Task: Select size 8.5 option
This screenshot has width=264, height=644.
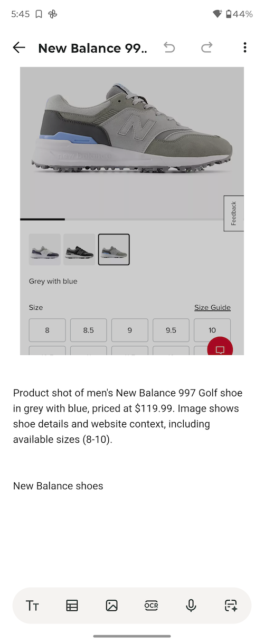Action: (88, 330)
